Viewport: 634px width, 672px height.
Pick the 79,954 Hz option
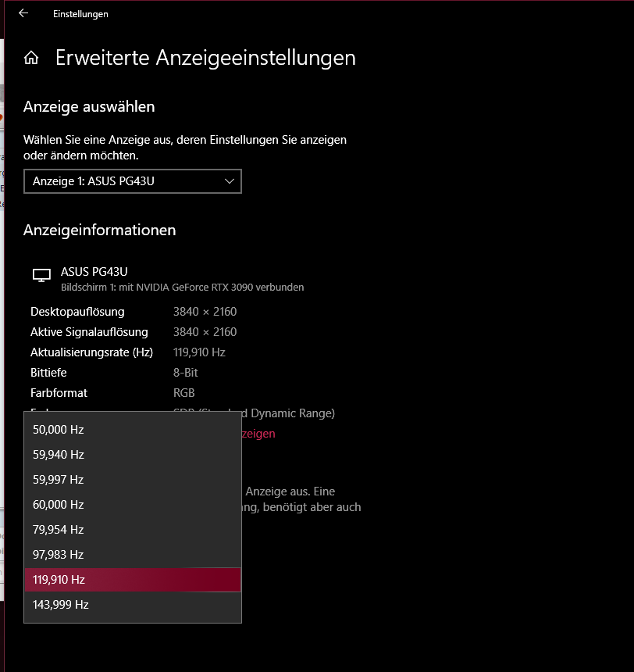[133, 529]
